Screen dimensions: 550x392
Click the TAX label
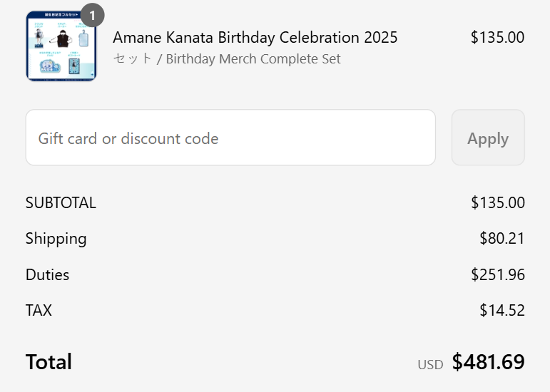pyautogui.click(x=39, y=310)
